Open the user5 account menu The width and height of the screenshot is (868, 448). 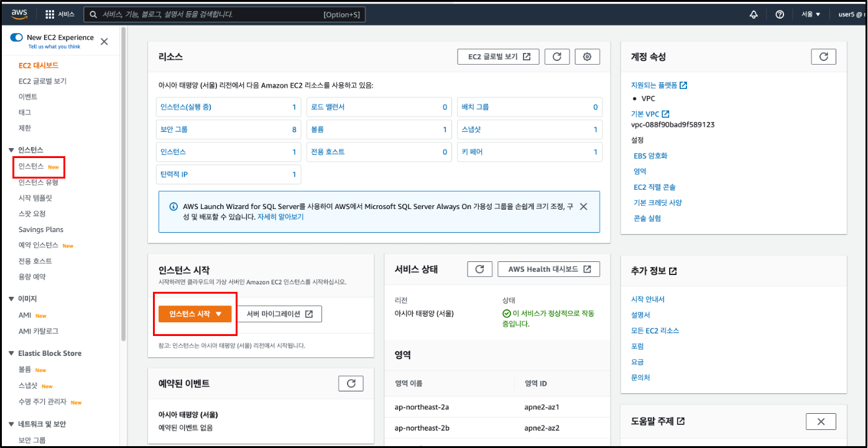[x=851, y=14]
